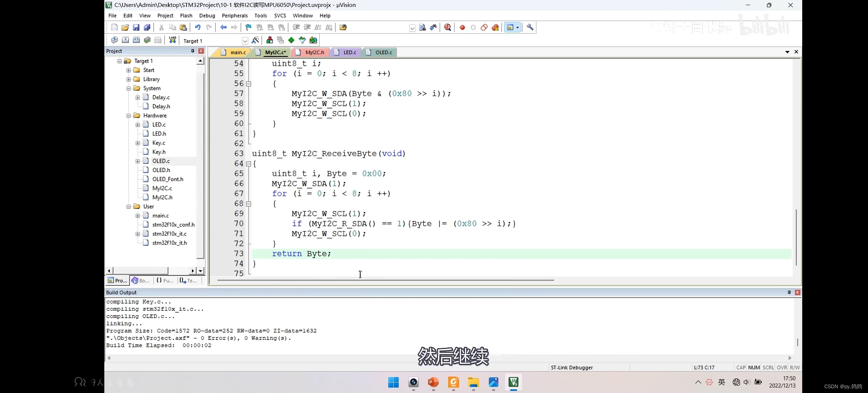Open the Project menu

tap(165, 16)
